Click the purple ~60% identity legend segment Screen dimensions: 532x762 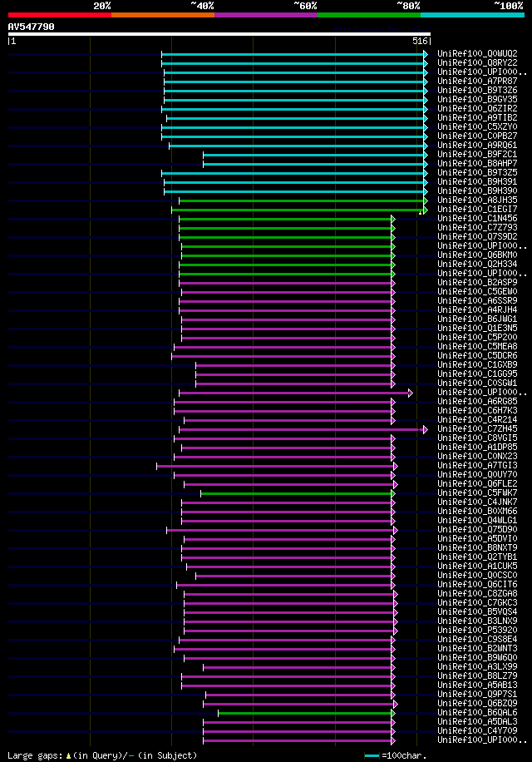266,15
